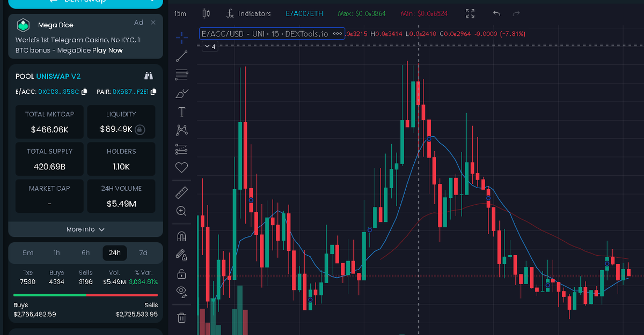The image size is (644, 335).
Task: Expand the DEXTswap chevron at top
Action: 153,1
